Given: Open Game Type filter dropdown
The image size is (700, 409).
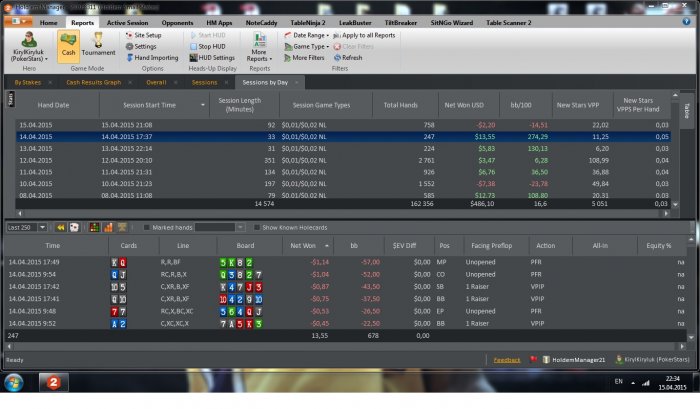Looking at the screenshot, I should click(x=306, y=46).
